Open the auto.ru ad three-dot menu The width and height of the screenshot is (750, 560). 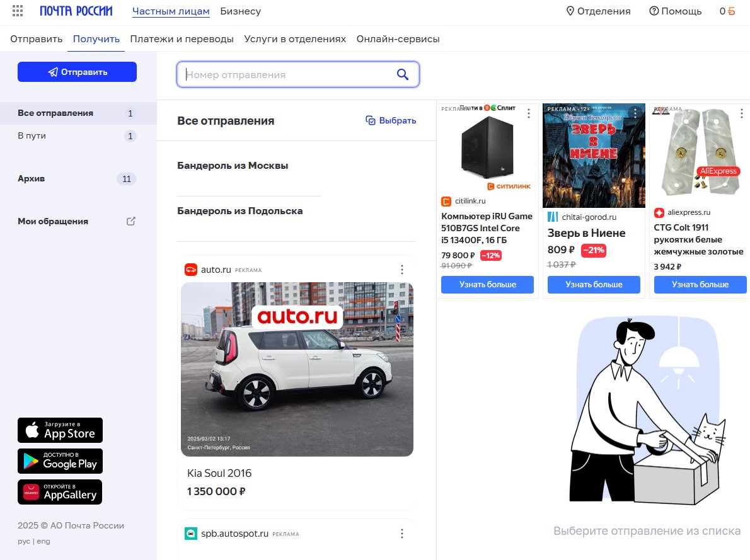pos(402,270)
